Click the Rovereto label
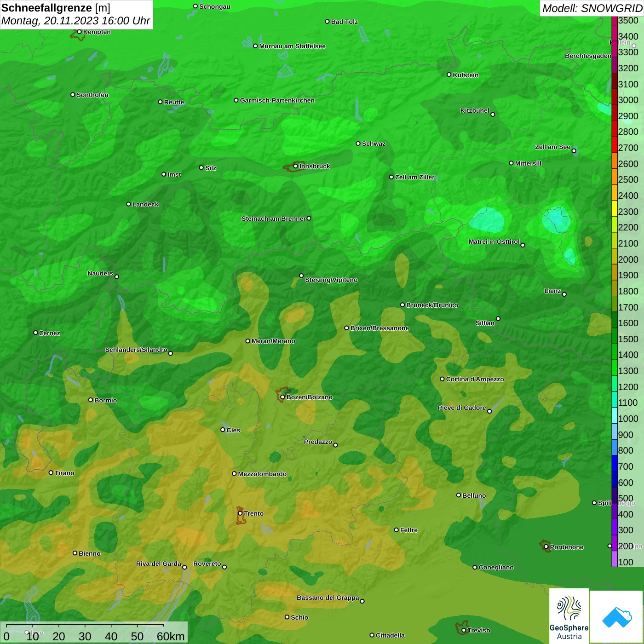 [x=207, y=563]
